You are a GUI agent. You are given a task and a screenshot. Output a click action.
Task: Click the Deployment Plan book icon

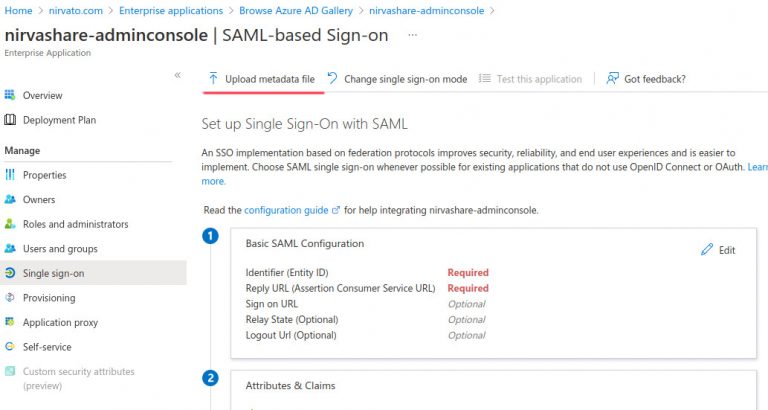point(10,120)
